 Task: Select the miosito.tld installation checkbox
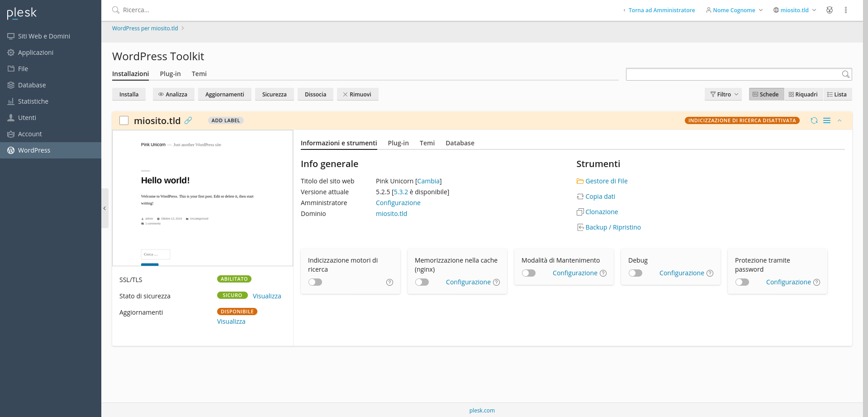(124, 120)
